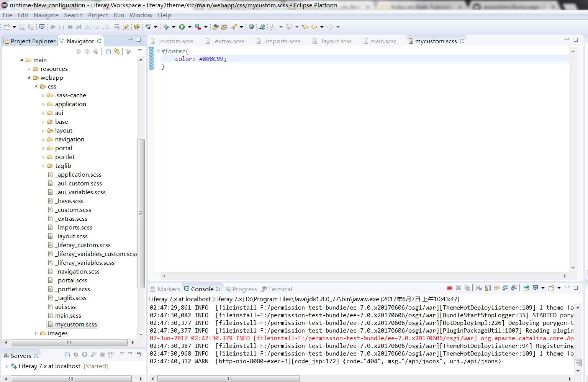The image size is (588, 382).
Task: Close the mycustom.scss editor tab
Action: coord(462,41)
